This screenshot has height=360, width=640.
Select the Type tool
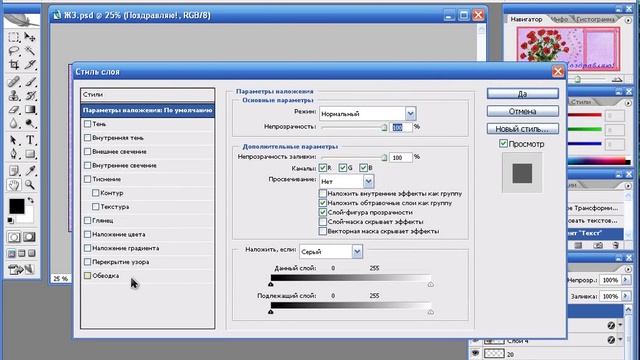pos(30,140)
